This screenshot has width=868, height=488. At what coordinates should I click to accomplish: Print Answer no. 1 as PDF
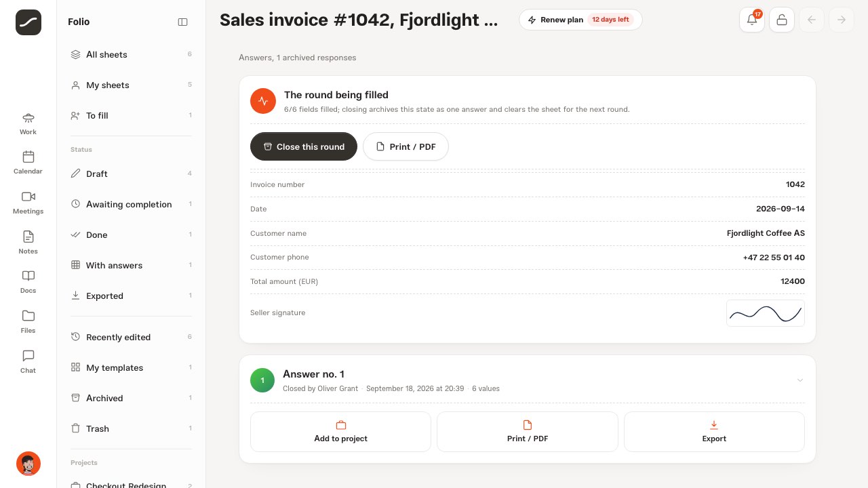528,432
